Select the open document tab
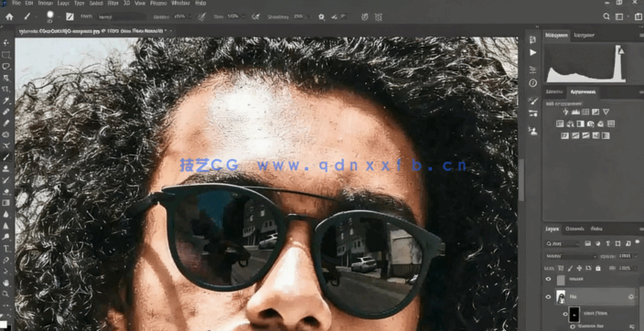 94,31
